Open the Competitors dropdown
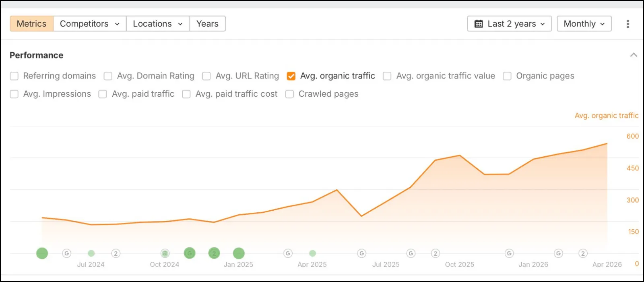The height and width of the screenshot is (282, 644). point(90,24)
